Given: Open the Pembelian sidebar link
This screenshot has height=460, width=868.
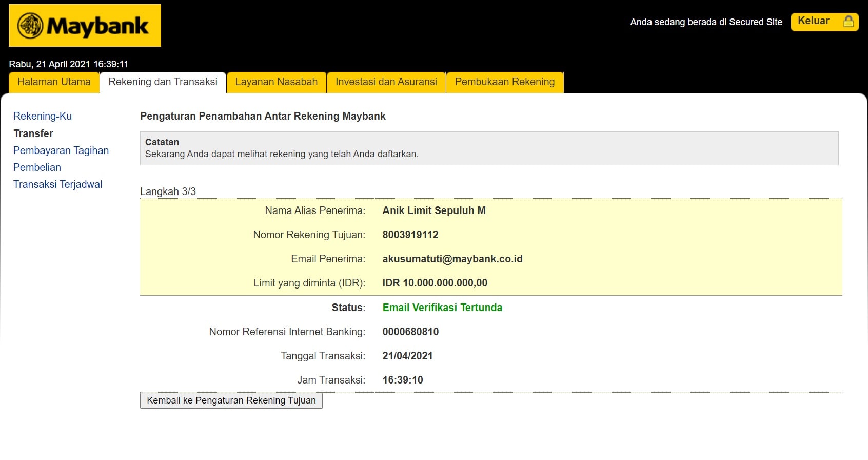Looking at the screenshot, I should pyautogui.click(x=37, y=167).
